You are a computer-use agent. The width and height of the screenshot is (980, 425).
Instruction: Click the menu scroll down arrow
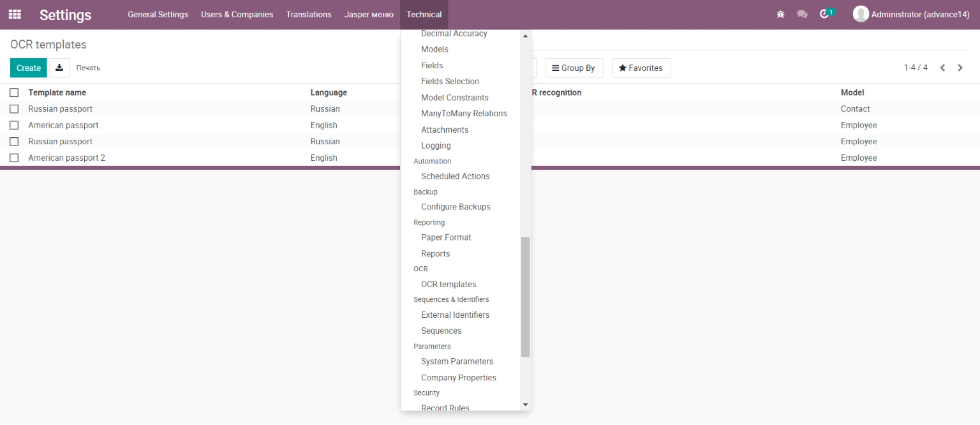pos(526,405)
